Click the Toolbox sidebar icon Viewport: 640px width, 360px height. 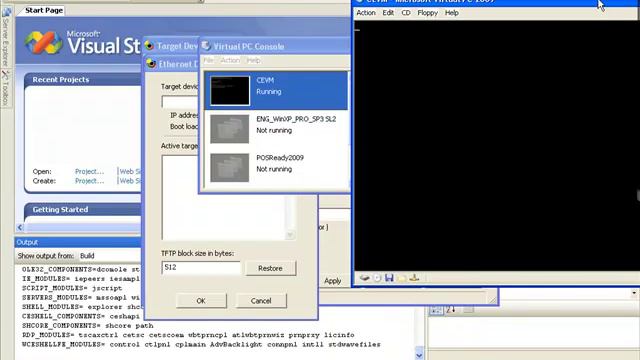point(6,75)
